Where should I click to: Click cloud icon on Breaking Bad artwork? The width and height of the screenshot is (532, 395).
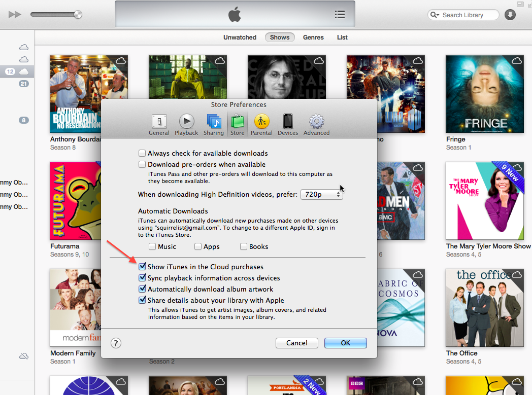220,61
